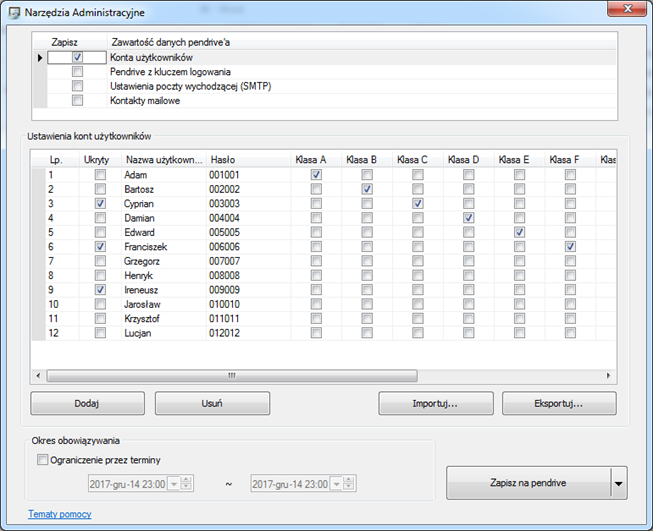Select the user name Henryk
Image resolution: width=653 pixels, height=531 pixels.
[164, 276]
